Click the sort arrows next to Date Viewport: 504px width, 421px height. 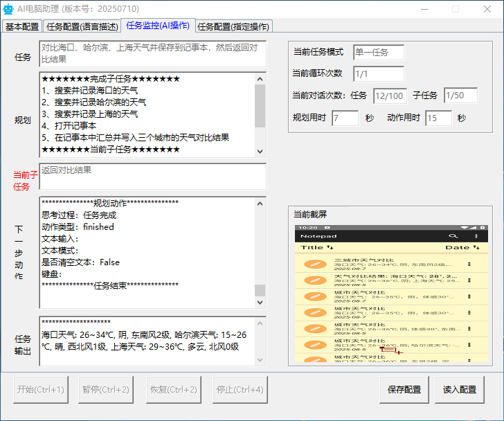476,247
